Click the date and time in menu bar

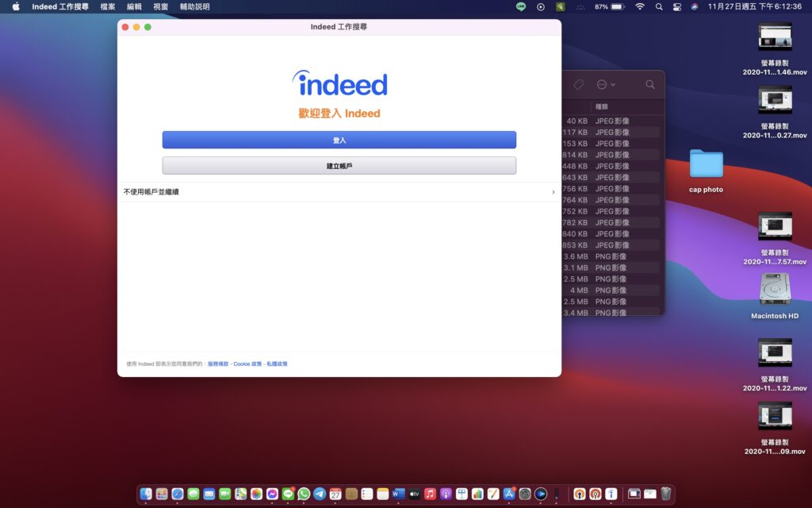(x=755, y=6)
